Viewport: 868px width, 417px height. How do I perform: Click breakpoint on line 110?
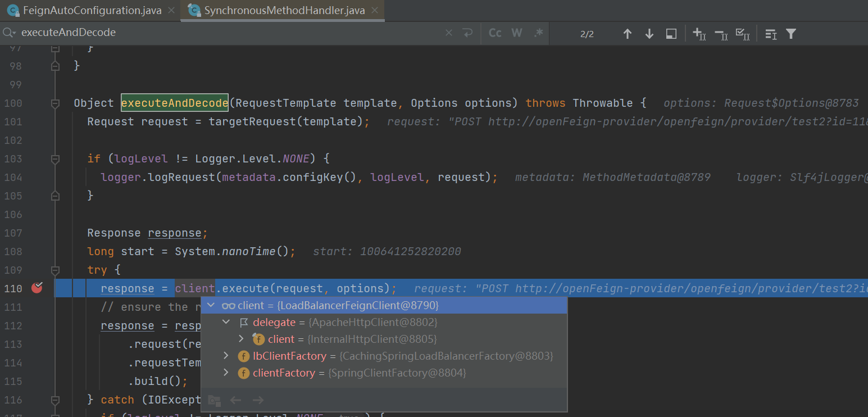[x=37, y=288]
